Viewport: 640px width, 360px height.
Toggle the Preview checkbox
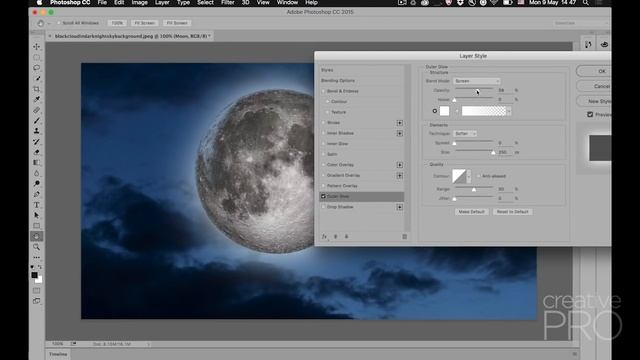(x=590, y=115)
